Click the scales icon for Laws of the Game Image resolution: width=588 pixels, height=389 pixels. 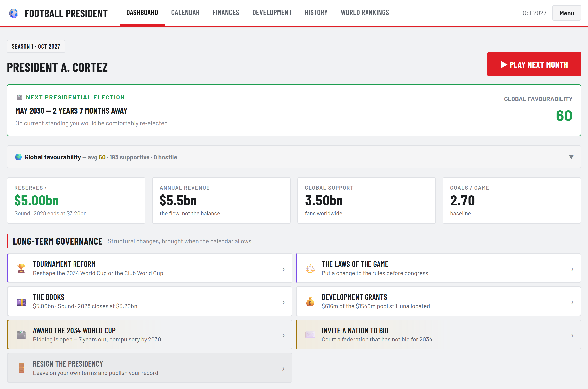pos(310,269)
